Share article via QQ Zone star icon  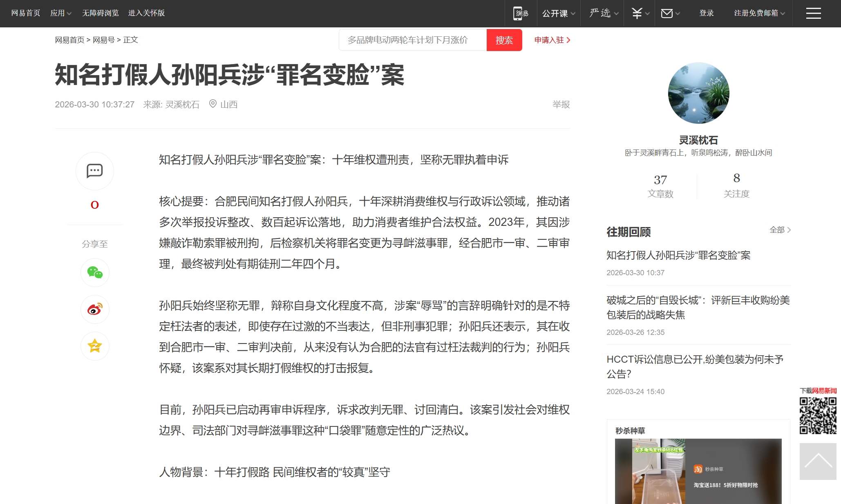pos(95,346)
